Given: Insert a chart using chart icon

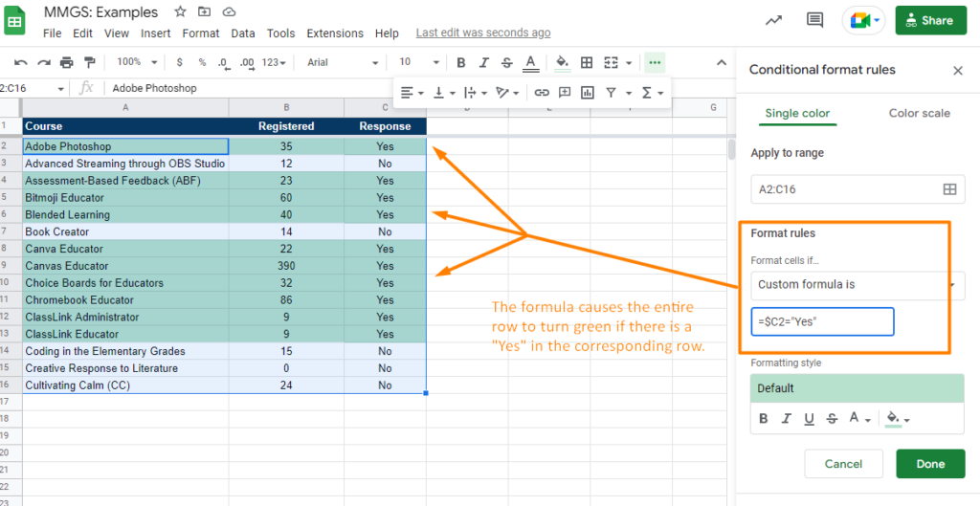Looking at the screenshot, I should [x=587, y=93].
